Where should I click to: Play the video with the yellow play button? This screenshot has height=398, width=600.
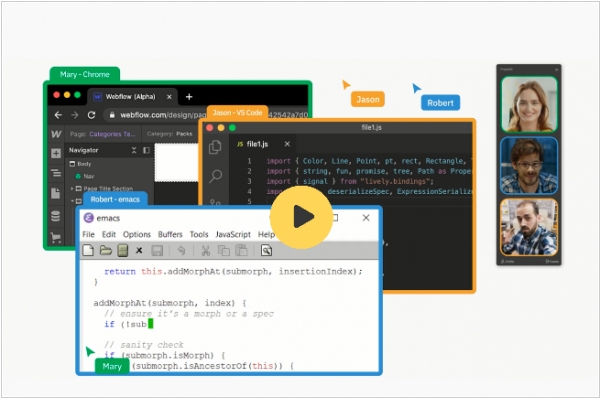click(302, 217)
